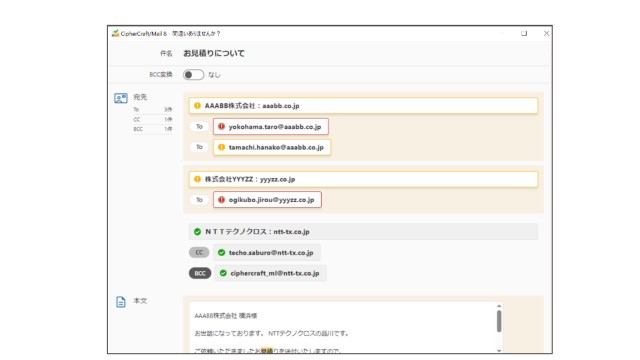Click the 本文 document icon
The image size is (640, 360).
(x=121, y=302)
